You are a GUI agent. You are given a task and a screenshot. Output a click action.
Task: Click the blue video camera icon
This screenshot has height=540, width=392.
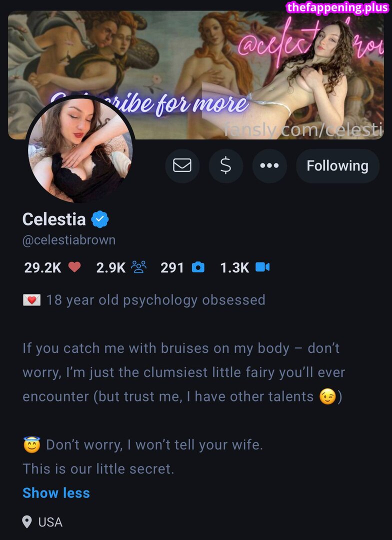(x=262, y=267)
